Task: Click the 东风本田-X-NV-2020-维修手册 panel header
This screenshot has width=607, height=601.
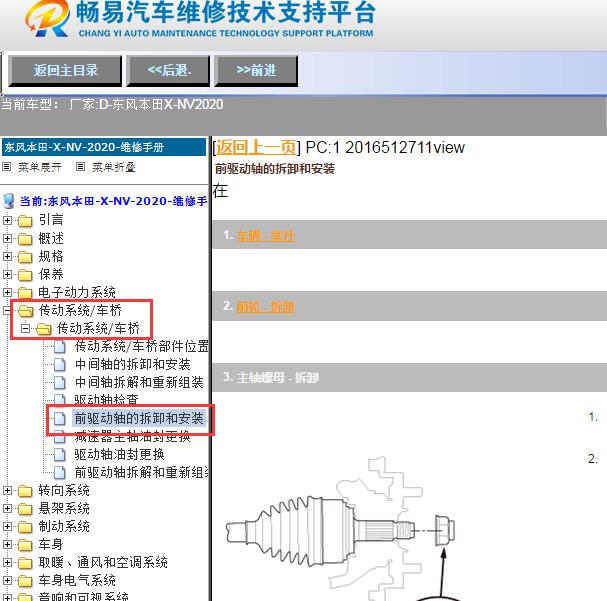Action: click(x=104, y=147)
